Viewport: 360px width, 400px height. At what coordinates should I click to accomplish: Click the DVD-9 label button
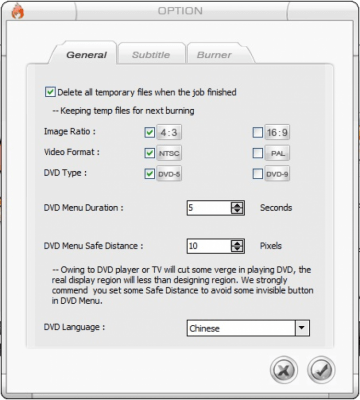pyautogui.click(x=277, y=174)
